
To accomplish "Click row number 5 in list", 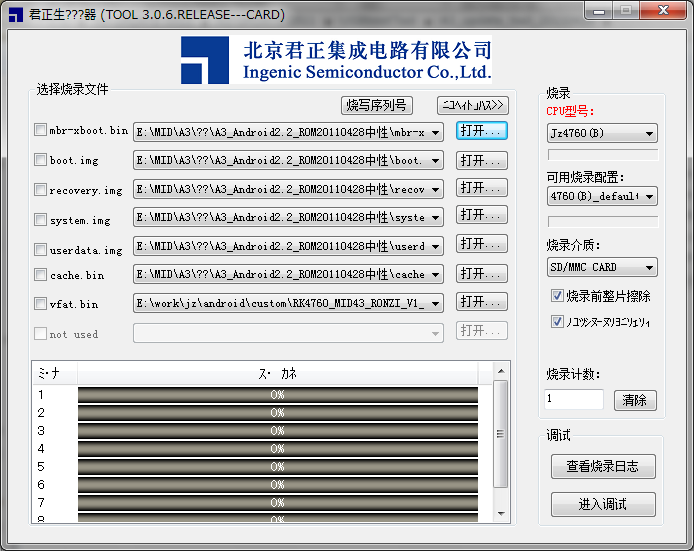I will point(41,467).
